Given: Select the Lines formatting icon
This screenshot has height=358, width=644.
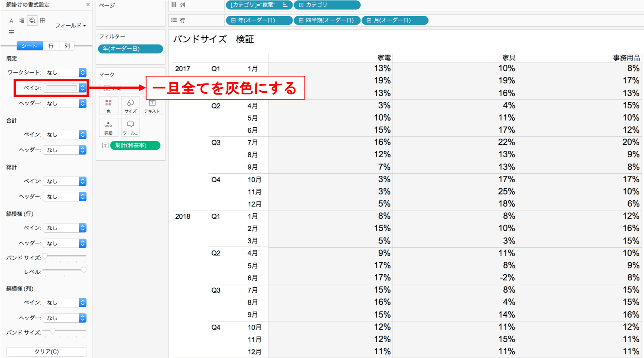Looking at the screenshot, I should point(11,31).
